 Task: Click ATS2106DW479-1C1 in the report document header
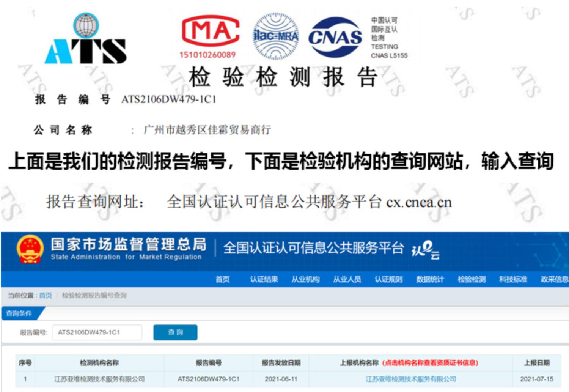tap(168, 99)
